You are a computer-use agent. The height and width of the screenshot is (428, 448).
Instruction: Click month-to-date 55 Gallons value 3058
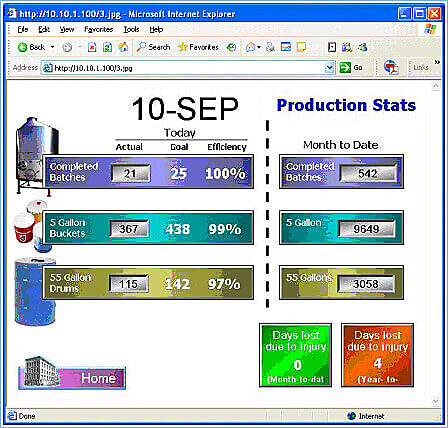pyautogui.click(x=366, y=284)
